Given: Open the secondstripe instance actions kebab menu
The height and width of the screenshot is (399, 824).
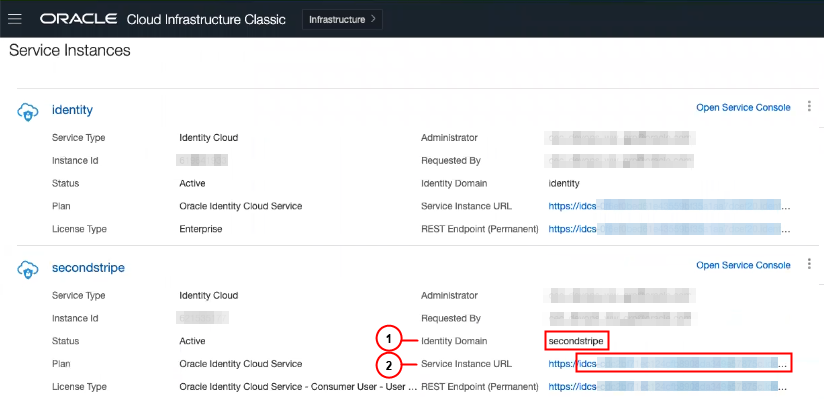Looking at the screenshot, I should 809,264.
